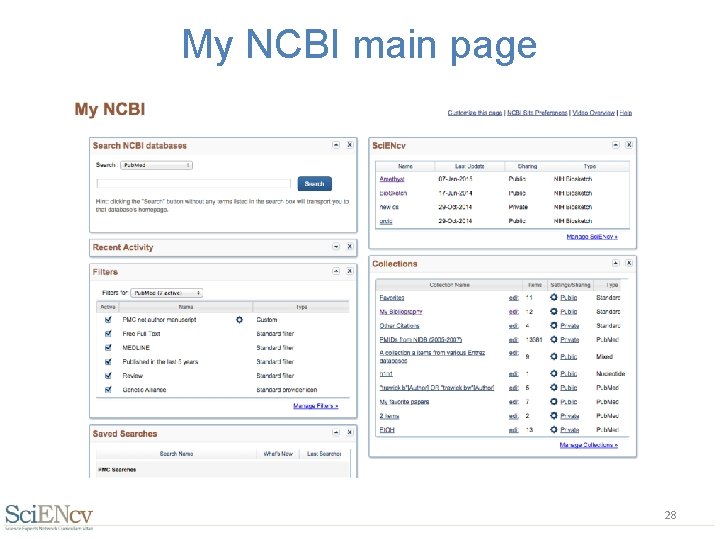Click the SciENcv logo in the footer

[49, 517]
